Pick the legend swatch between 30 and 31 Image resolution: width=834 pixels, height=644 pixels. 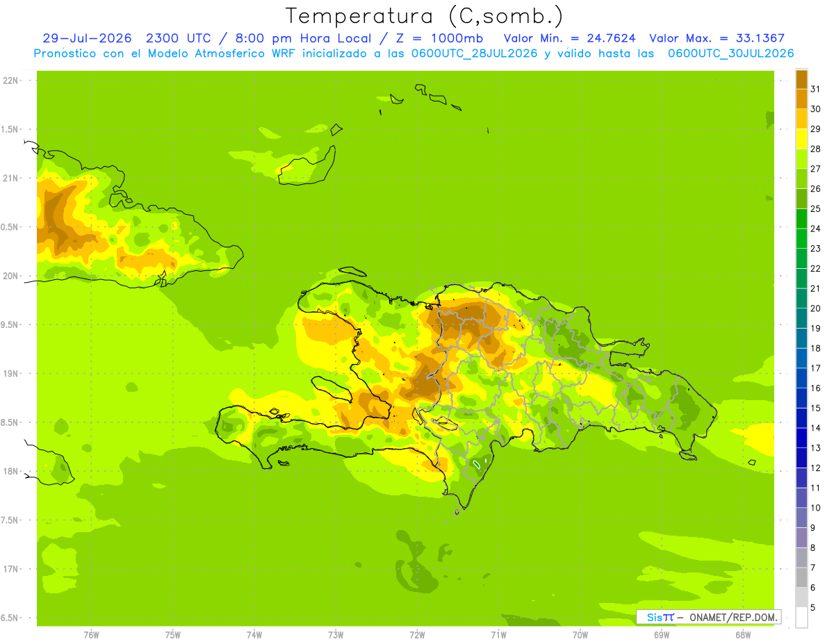coord(801,99)
